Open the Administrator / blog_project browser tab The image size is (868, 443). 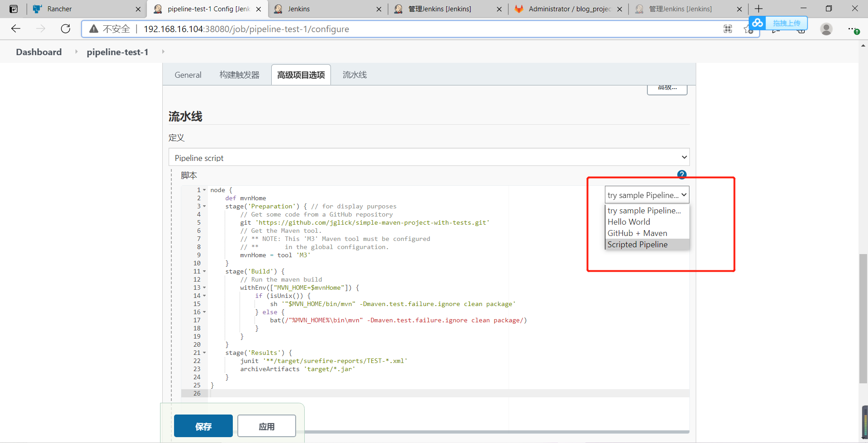click(568, 9)
